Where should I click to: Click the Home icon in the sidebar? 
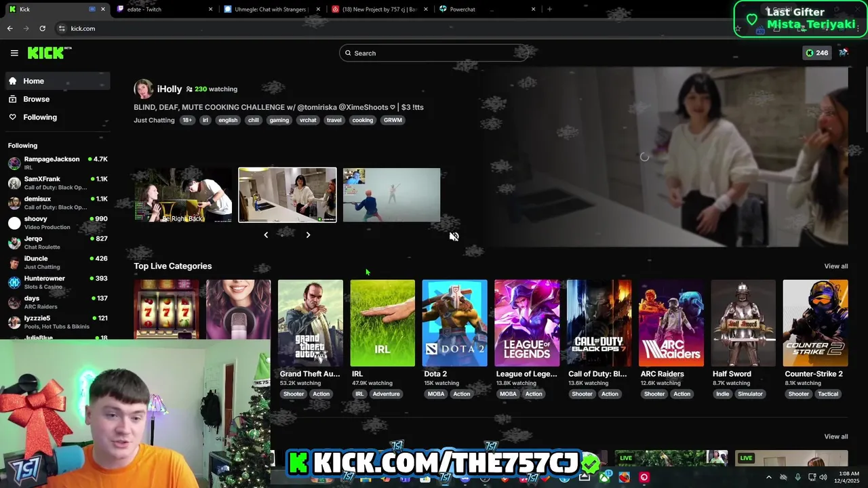tap(13, 81)
